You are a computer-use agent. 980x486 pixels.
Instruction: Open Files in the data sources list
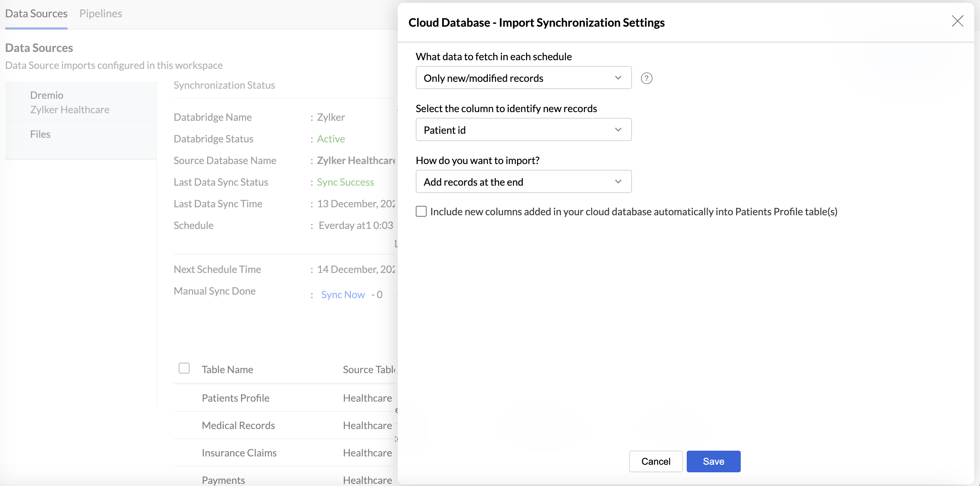[40, 134]
